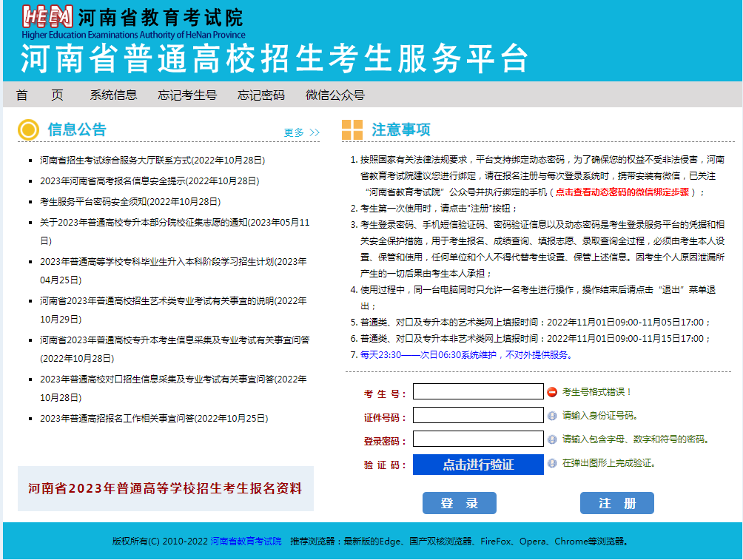Viewport: 743px width, 560px height.
Task: Click into the 登录密码 input field
Action: (x=478, y=439)
